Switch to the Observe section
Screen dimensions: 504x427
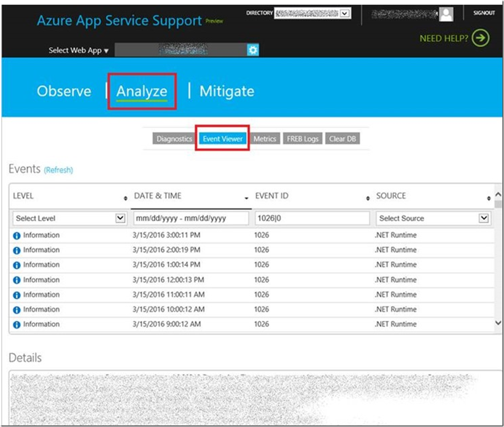pyautogui.click(x=64, y=91)
